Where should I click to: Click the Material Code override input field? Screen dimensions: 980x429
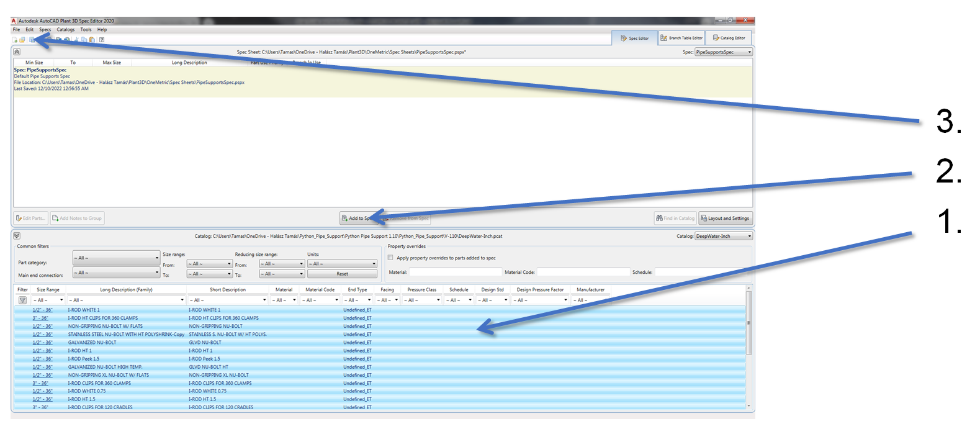[583, 272]
